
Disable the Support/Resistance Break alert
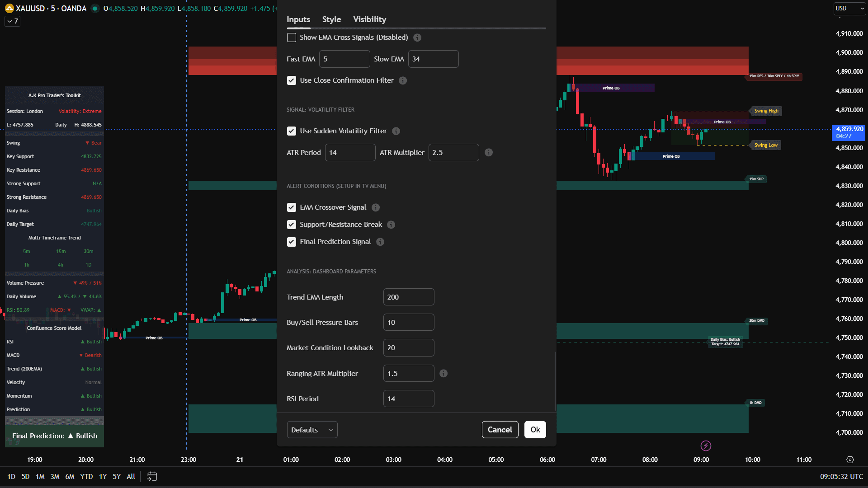point(291,225)
